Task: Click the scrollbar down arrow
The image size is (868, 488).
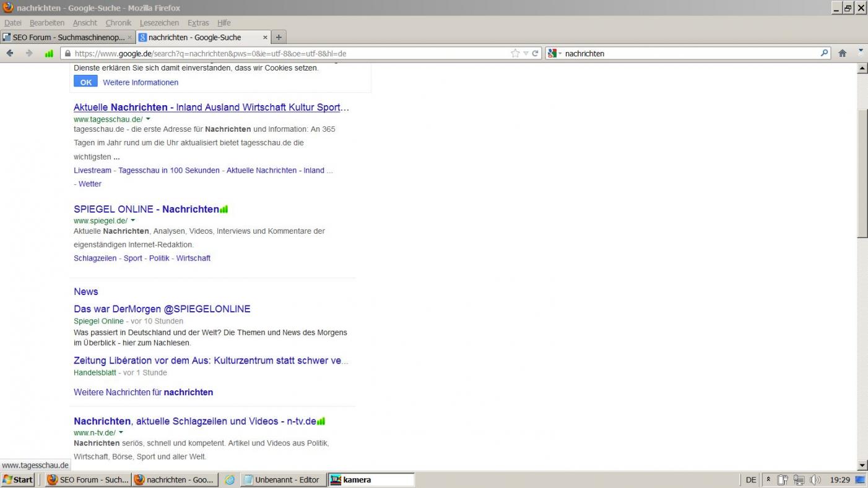Action: click(x=862, y=465)
